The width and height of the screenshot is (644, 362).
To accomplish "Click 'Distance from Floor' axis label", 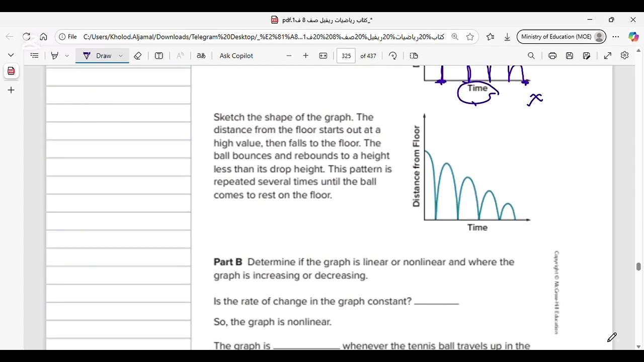I will click(x=416, y=166).
